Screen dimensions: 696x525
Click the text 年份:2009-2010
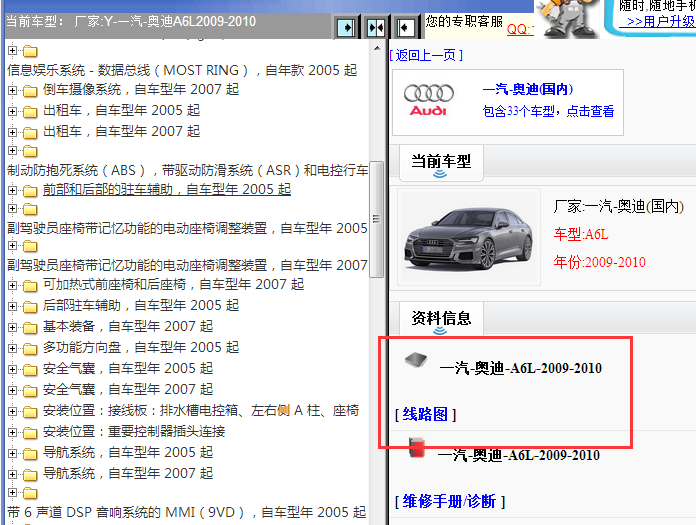click(x=599, y=262)
